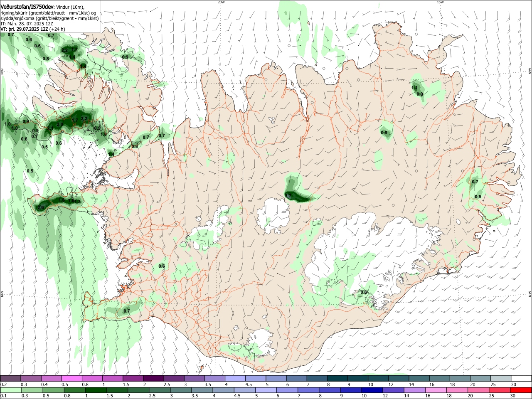Select the pale gray swatch between 25 and 30, upper row
This screenshot has width=532, height=399.
coord(500,379)
